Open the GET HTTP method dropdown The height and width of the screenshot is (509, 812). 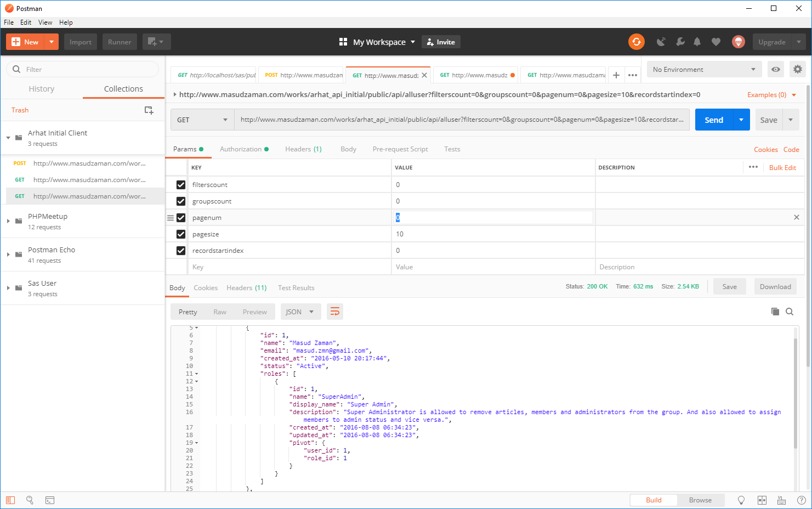(x=202, y=120)
